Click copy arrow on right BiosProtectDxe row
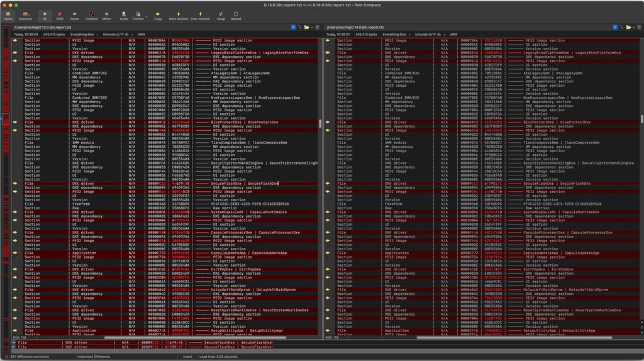 [x=328, y=122]
